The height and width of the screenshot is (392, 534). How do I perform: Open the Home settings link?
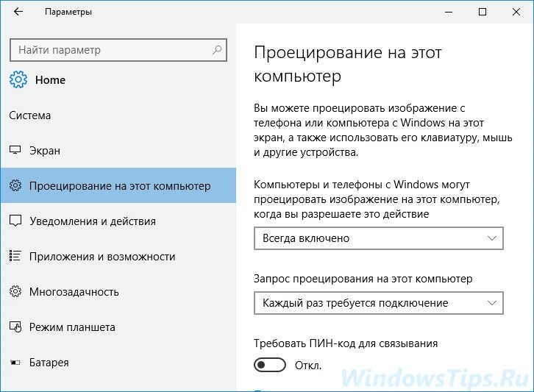(x=50, y=80)
